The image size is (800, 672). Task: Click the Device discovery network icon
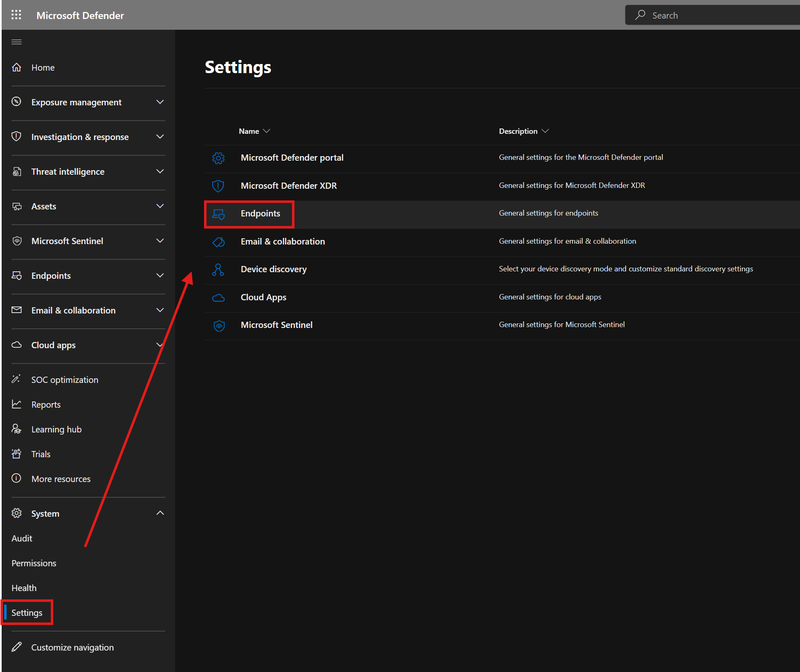[218, 270]
